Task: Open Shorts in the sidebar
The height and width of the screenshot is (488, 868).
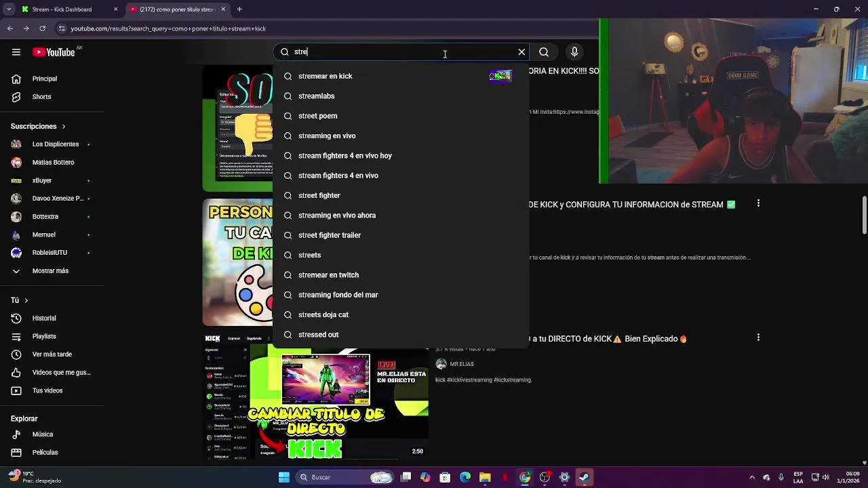Action: tap(52, 97)
